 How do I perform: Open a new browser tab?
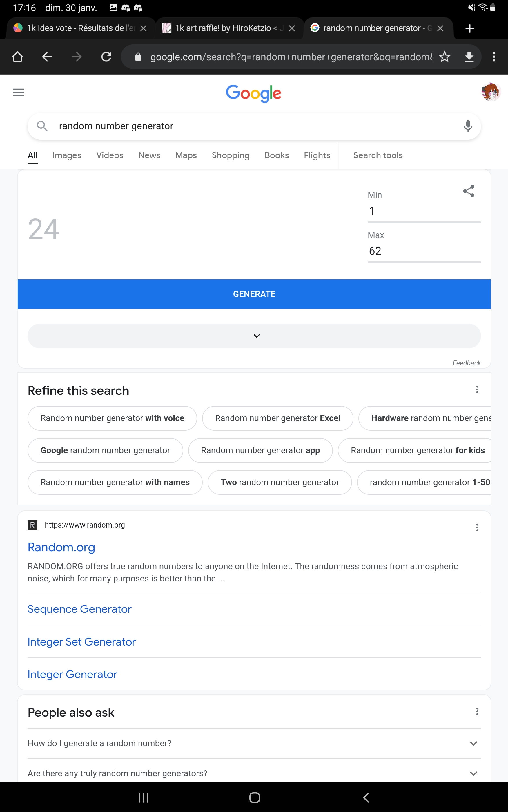click(469, 28)
